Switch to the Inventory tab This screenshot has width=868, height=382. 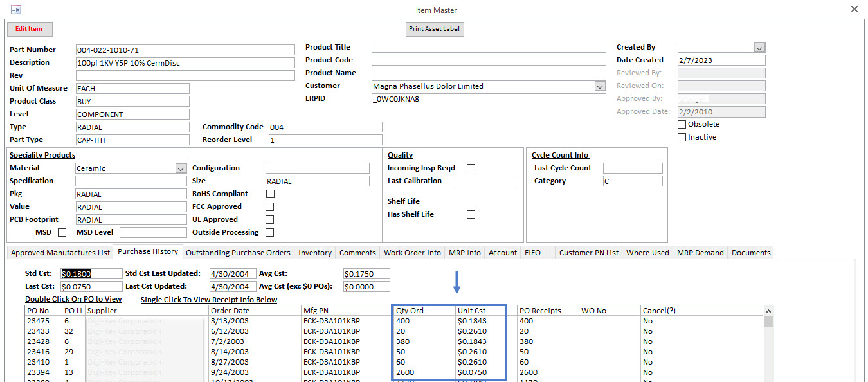314,252
